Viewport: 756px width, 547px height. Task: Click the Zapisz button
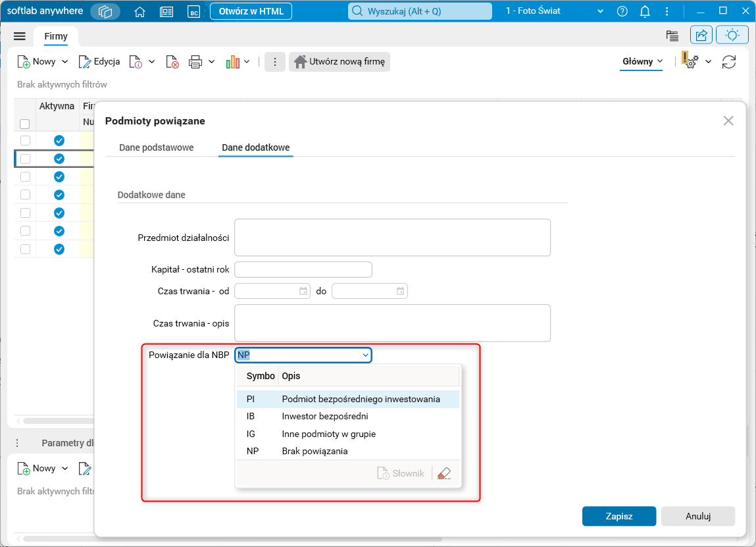coord(619,516)
